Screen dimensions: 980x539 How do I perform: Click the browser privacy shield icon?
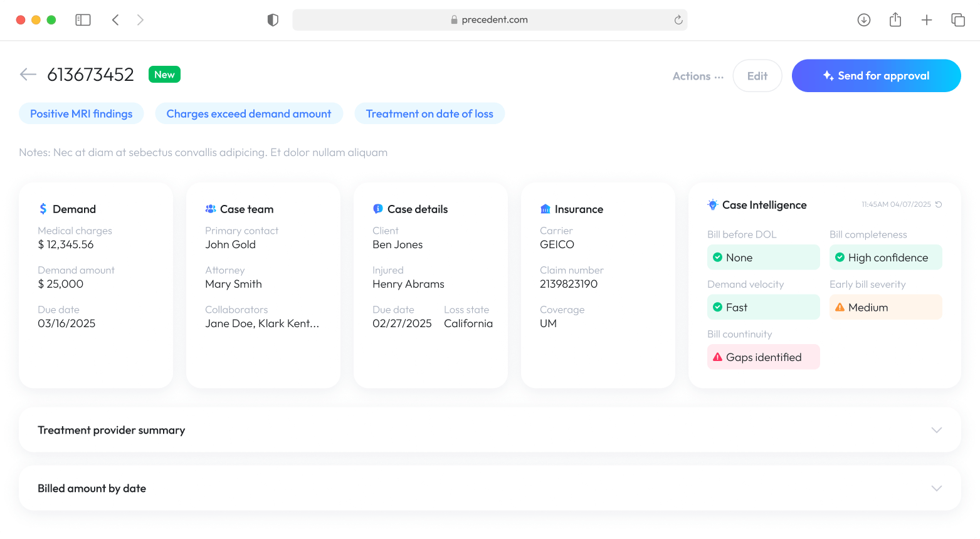(273, 19)
